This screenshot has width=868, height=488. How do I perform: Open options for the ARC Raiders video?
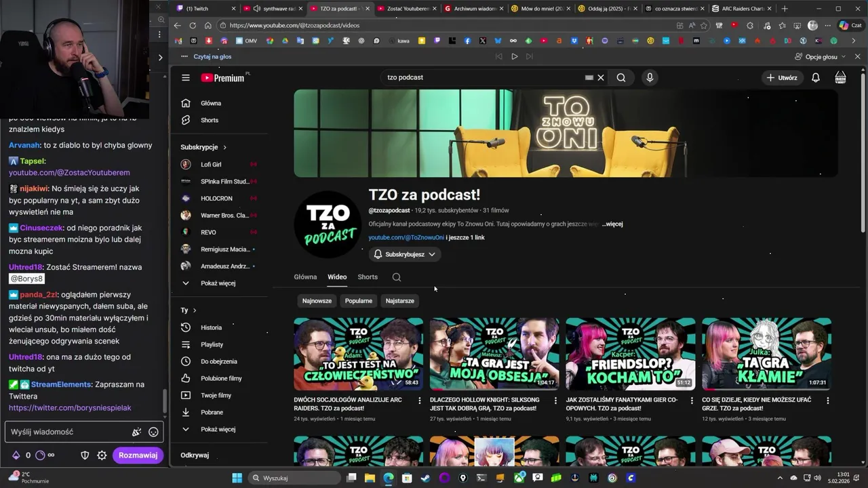tap(419, 401)
